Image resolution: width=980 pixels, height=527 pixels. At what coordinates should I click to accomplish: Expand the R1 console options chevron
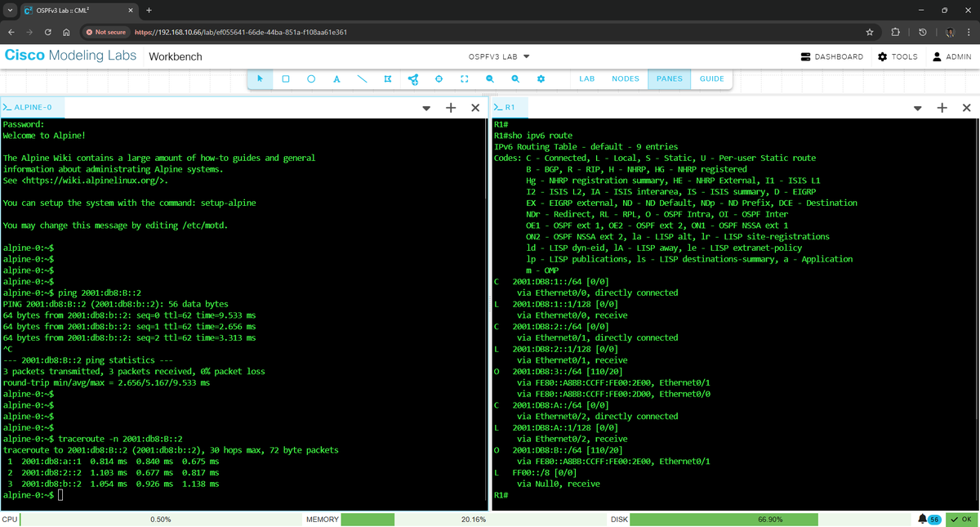point(918,107)
